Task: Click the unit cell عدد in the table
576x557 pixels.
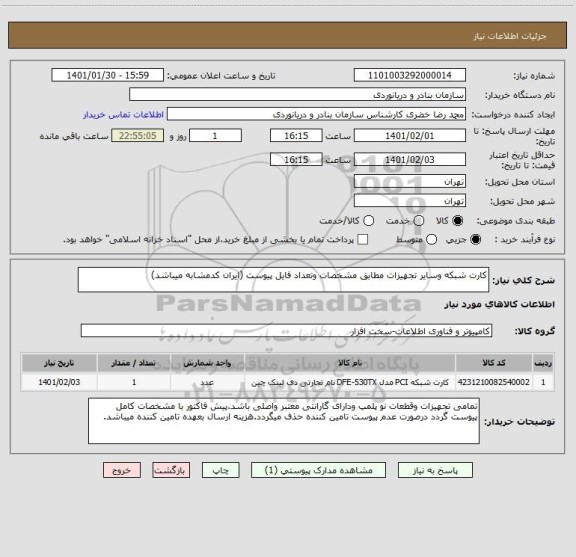Action: tap(207, 382)
